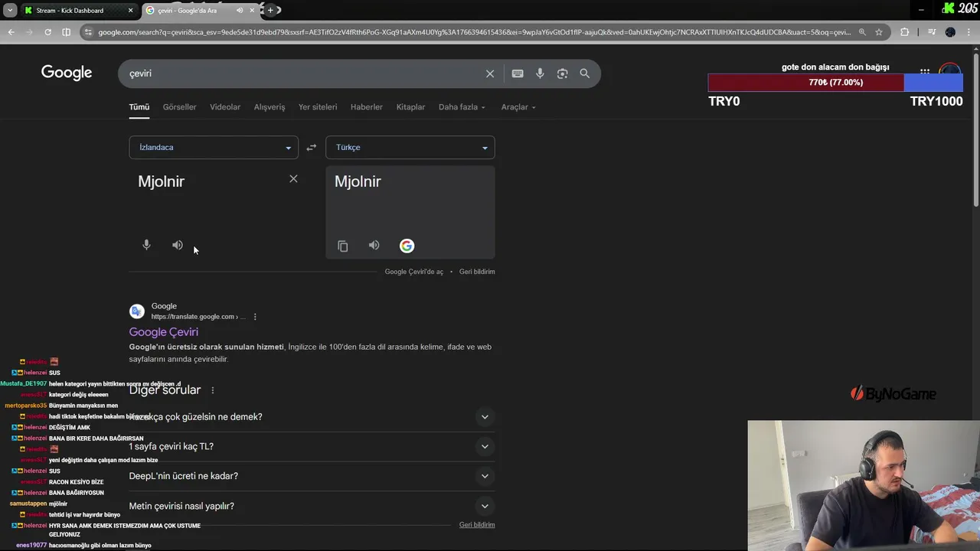Open the browser side panel
The width and height of the screenshot is (980, 551).
66,32
